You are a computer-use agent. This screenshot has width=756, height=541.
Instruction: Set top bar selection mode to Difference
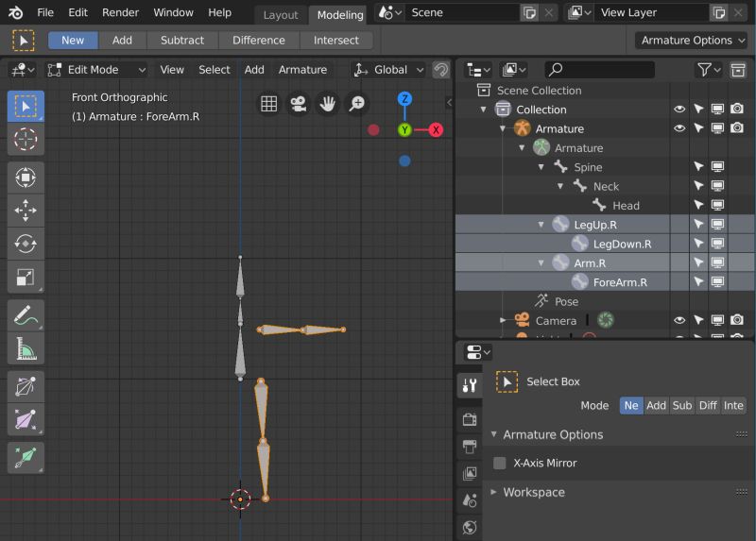point(259,41)
